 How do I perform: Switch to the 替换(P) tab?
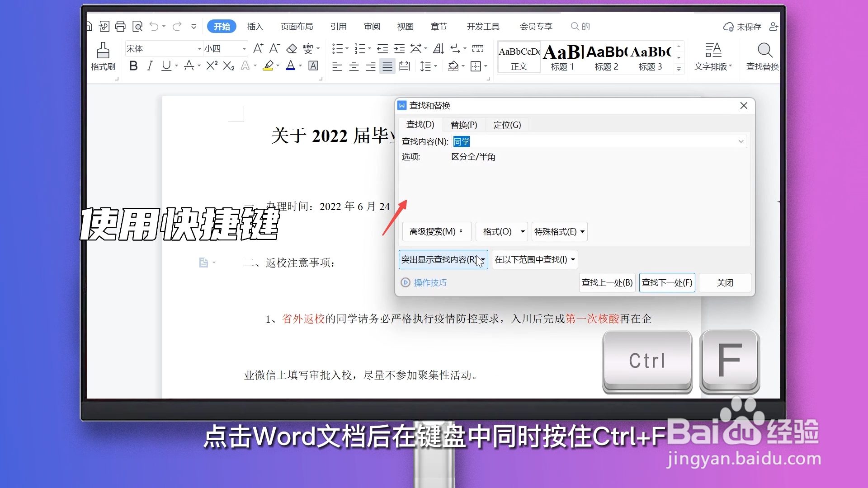463,125
